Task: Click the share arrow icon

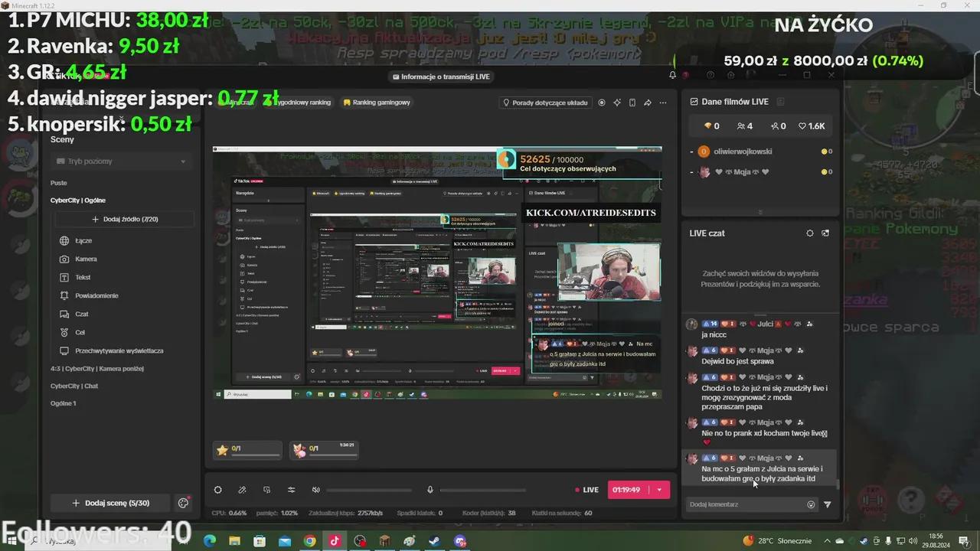Action: pyautogui.click(x=648, y=103)
